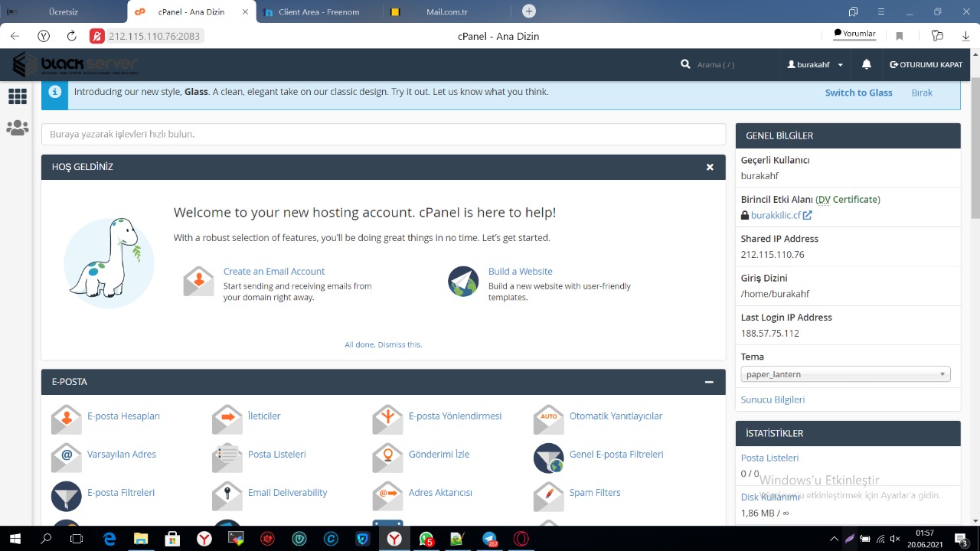Close the cPanel - Ana Dizin tab
980x551 pixels.
[243, 11]
